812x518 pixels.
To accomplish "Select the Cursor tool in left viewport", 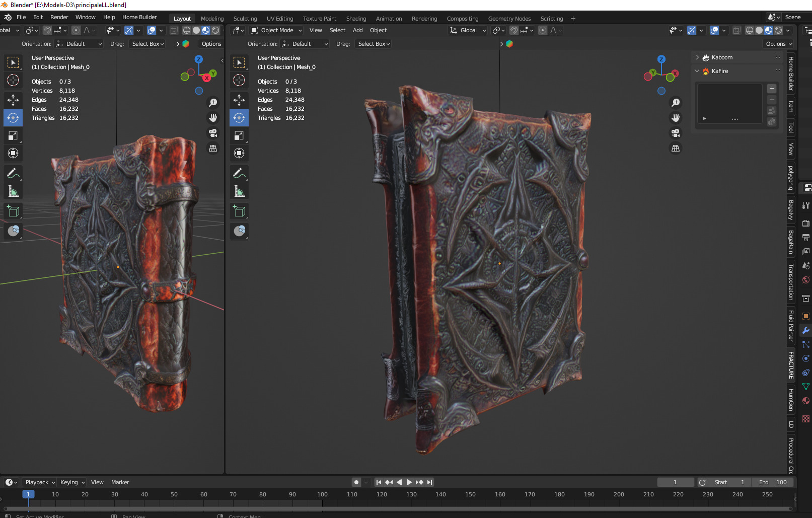I will [13, 80].
